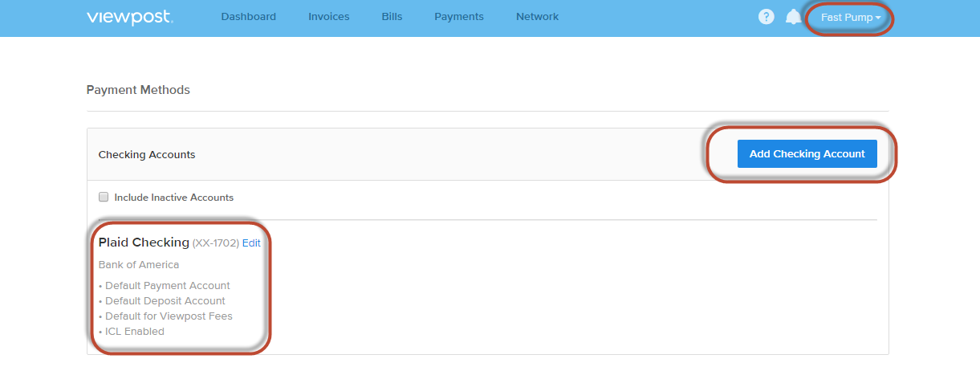Image resolution: width=980 pixels, height=367 pixels.
Task: Select the Plaid Checking account name
Action: click(x=144, y=243)
